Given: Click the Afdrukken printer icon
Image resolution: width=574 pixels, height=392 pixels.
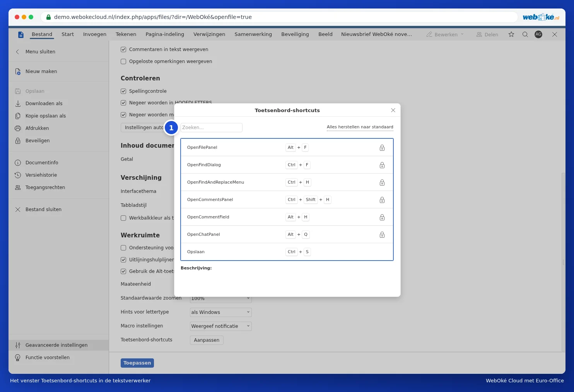Looking at the screenshot, I should [x=18, y=128].
